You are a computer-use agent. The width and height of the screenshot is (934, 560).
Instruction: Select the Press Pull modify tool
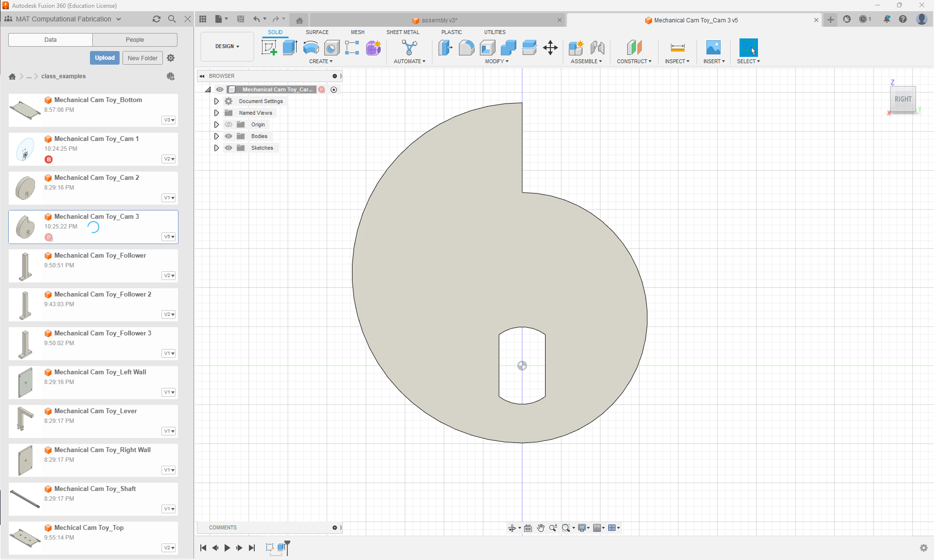click(x=445, y=48)
